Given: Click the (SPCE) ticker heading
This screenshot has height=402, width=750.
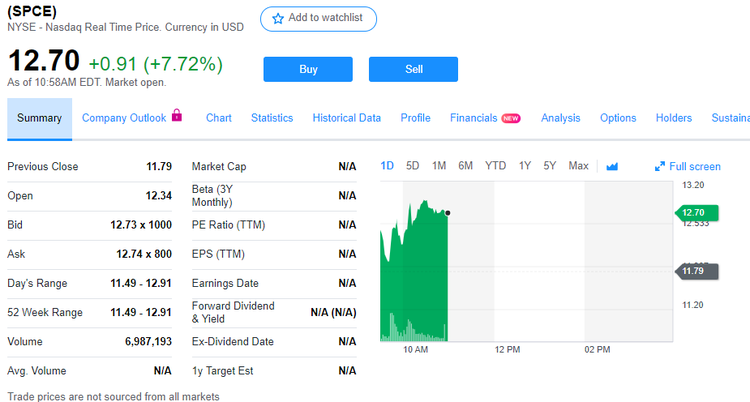Looking at the screenshot, I should click(32, 11).
